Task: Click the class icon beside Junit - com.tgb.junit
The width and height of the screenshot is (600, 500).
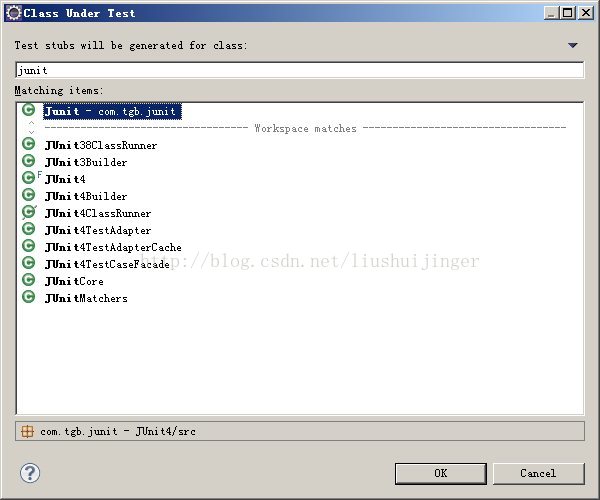Action: pos(28,110)
